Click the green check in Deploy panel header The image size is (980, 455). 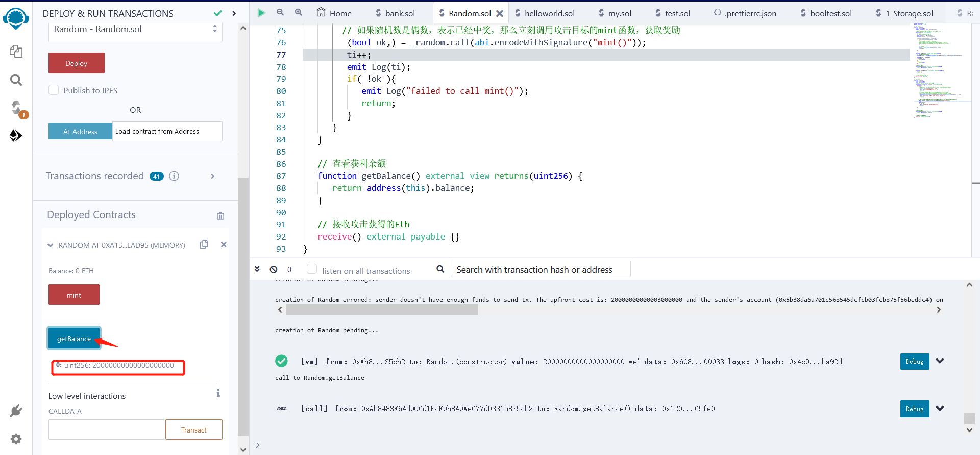click(x=218, y=13)
